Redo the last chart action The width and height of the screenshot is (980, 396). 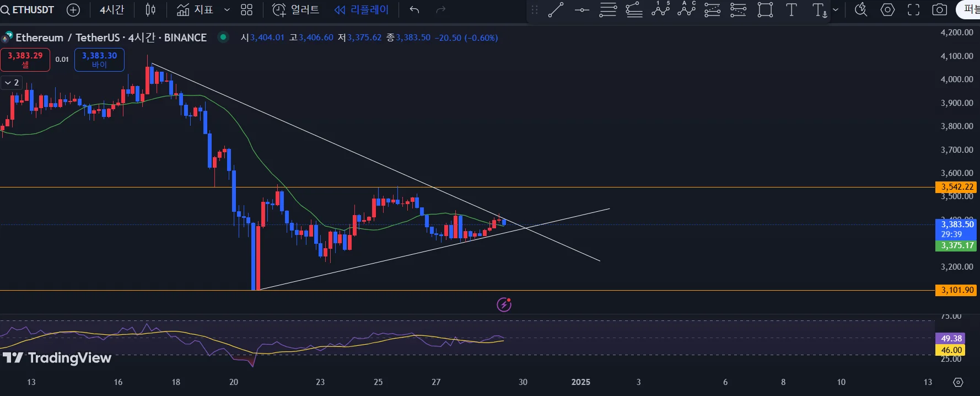(x=440, y=10)
